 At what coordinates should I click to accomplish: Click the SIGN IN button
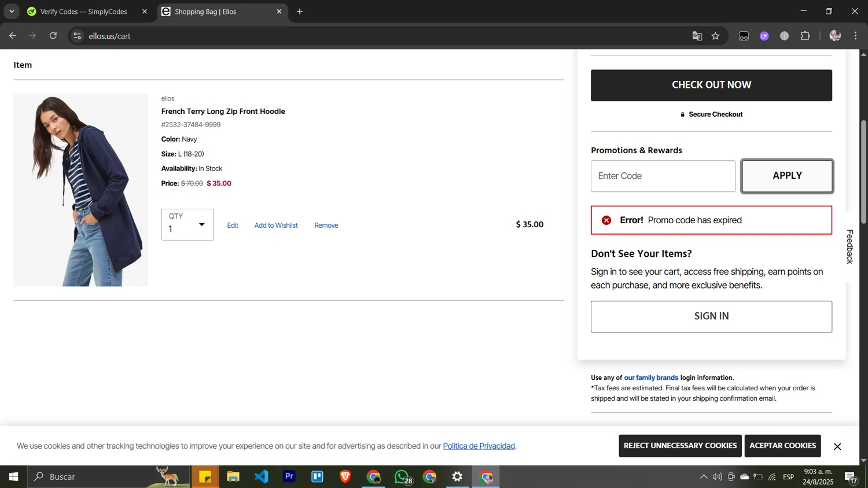(x=711, y=316)
